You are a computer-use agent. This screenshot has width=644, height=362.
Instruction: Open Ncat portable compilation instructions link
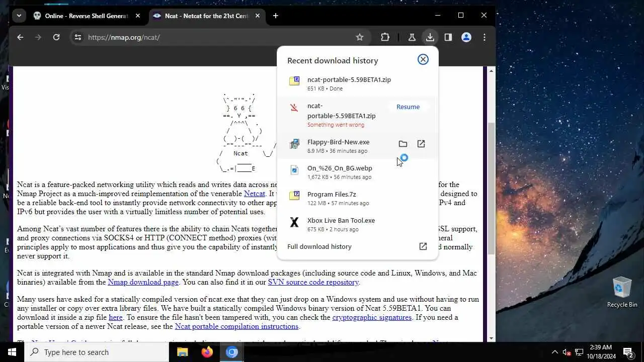click(x=236, y=326)
